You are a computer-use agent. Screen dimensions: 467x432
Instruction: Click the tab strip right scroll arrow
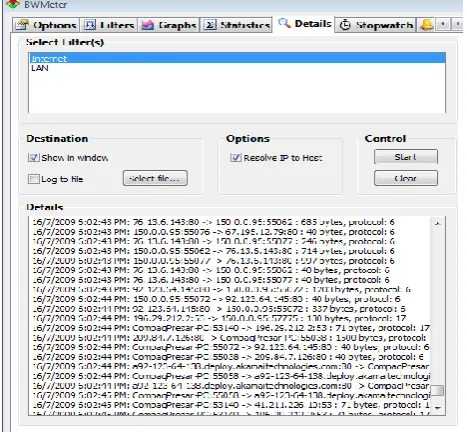coord(458,24)
